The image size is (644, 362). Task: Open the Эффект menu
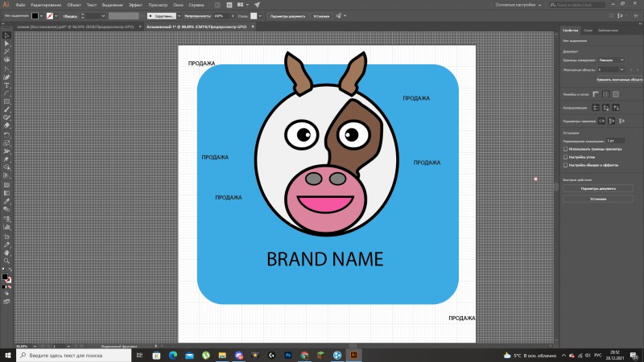coord(135,5)
